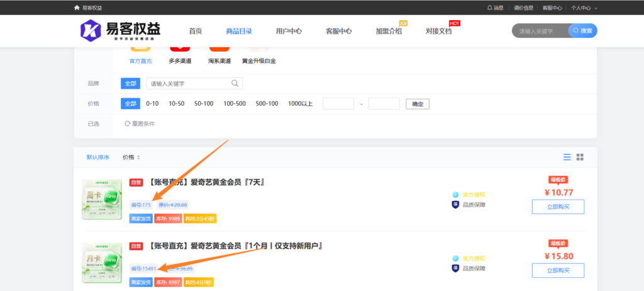This screenshot has width=644, height=291.
Task: Filter price range 1000以上
Action: tap(300, 104)
